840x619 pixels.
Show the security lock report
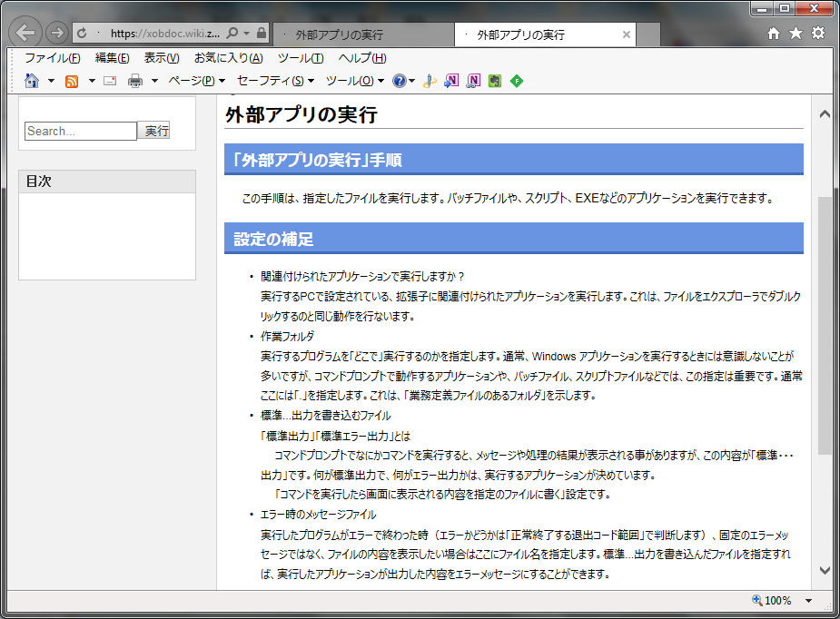click(261, 34)
